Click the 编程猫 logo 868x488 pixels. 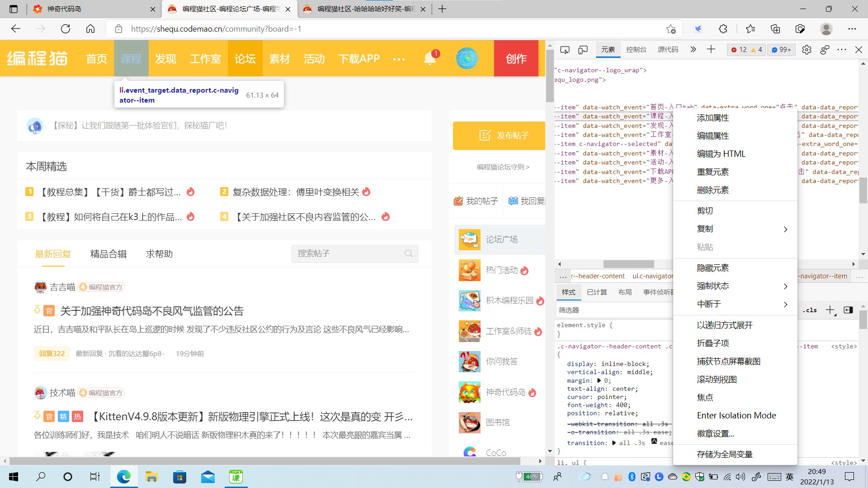pos(37,58)
